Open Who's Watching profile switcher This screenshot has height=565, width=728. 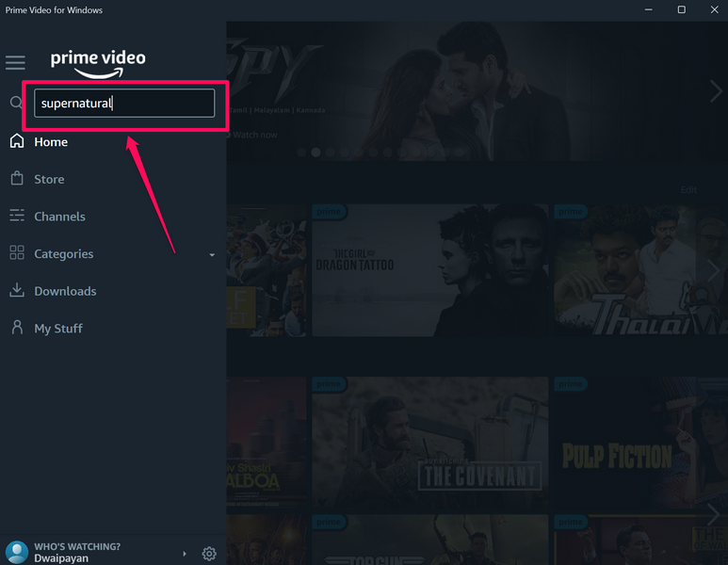tap(77, 552)
